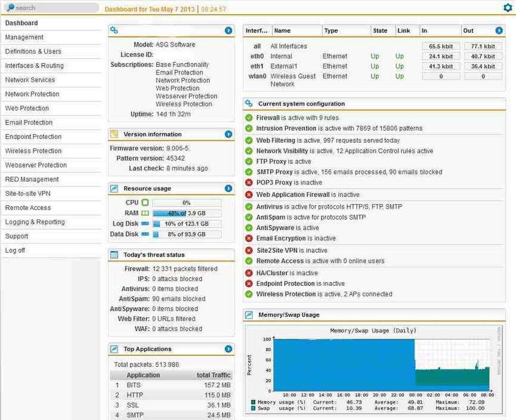Click the arrow icon in Interfaces table header
Screen dimensions: 516x420
coord(499,30)
